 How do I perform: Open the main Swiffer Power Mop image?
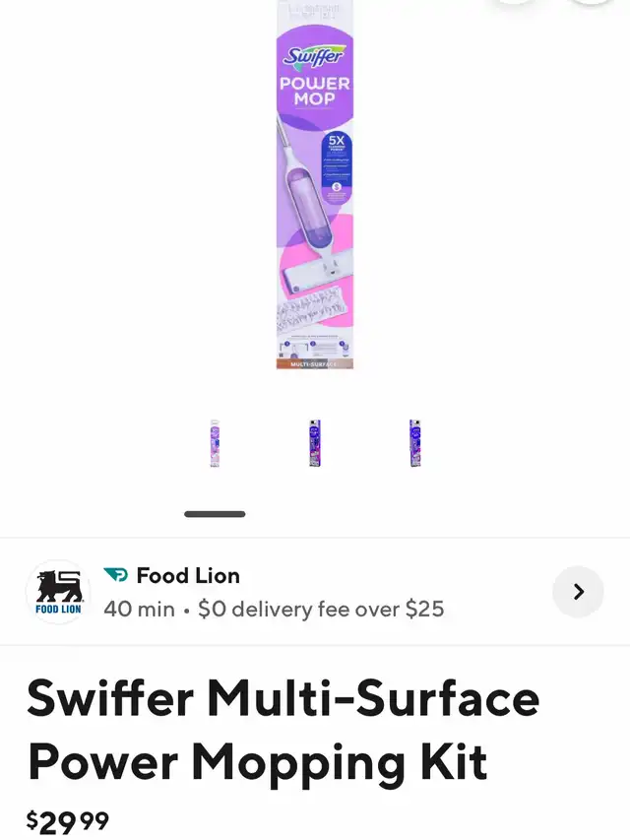[315, 185]
